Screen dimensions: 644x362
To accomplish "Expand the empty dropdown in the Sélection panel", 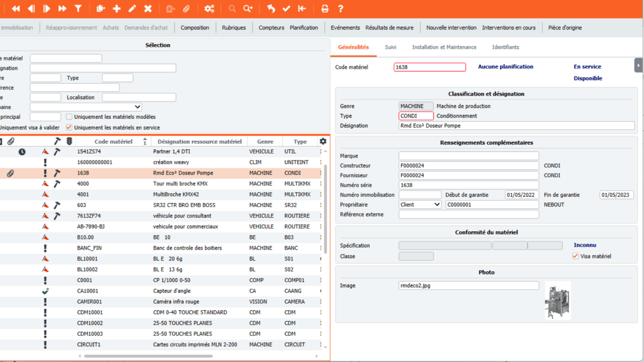I will 86,107.
